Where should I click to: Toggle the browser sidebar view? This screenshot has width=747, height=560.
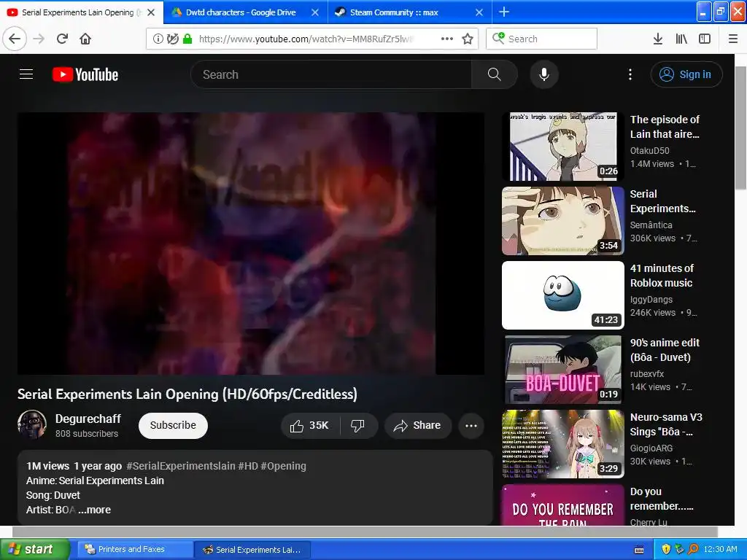click(x=705, y=39)
